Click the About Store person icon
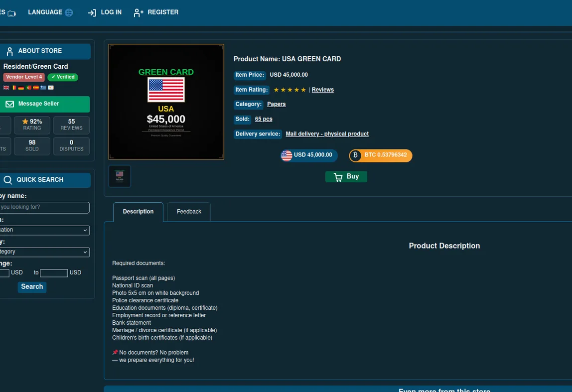Viewport: 572px width, 392px height. (10, 51)
